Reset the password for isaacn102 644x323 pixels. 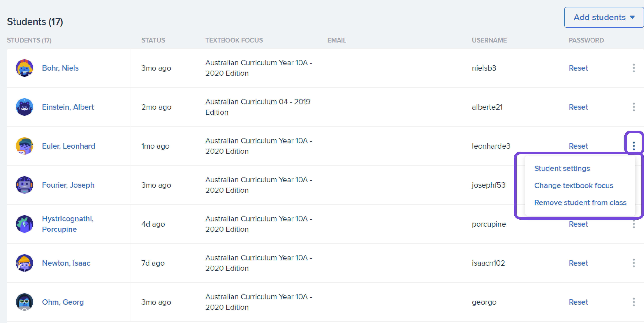pos(578,263)
